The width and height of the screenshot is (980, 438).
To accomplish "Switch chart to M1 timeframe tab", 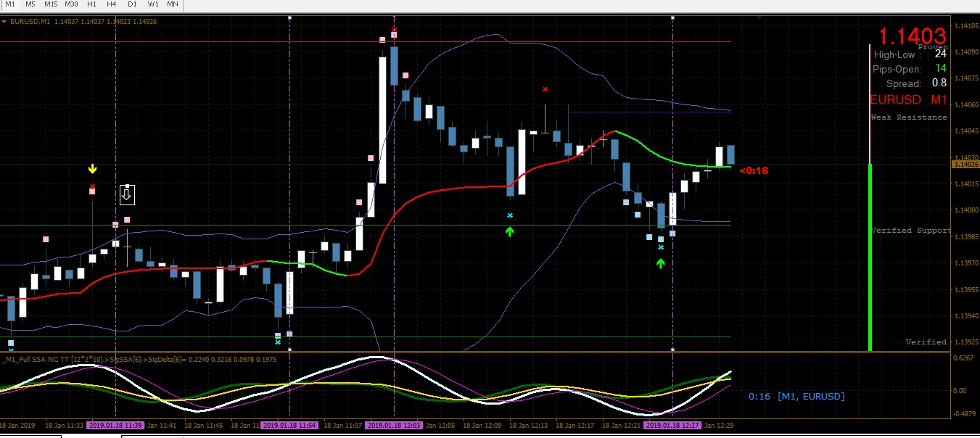I will [10, 4].
